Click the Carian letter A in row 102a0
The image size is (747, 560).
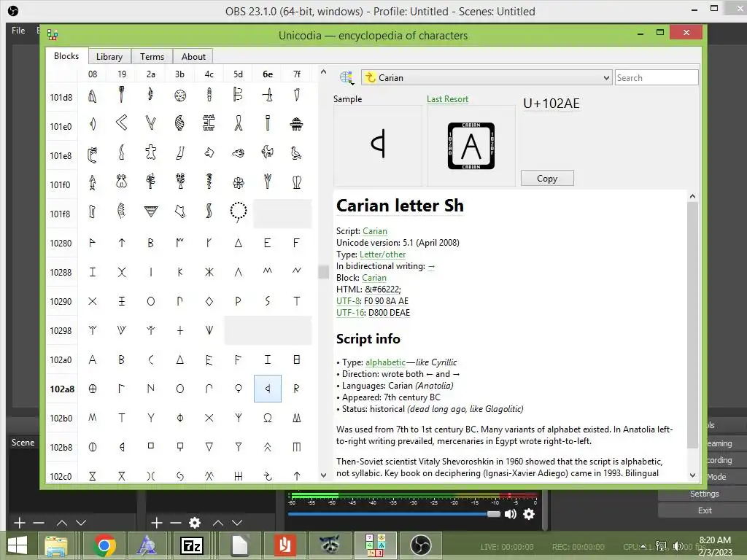tap(93, 359)
